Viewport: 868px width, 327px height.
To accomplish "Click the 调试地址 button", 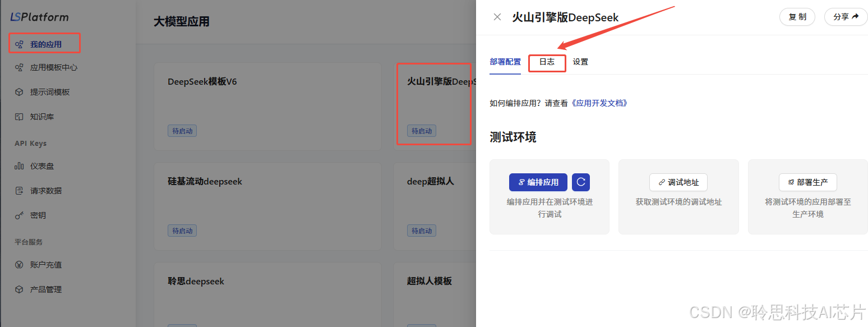I will (678, 182).
